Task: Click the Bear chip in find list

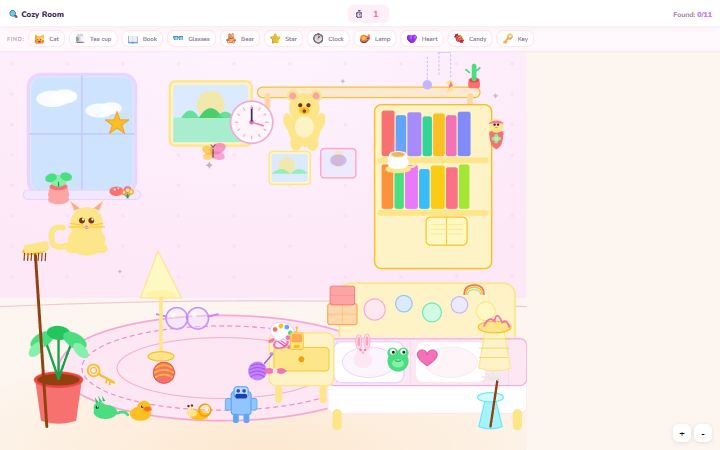Action: [240, 39]
